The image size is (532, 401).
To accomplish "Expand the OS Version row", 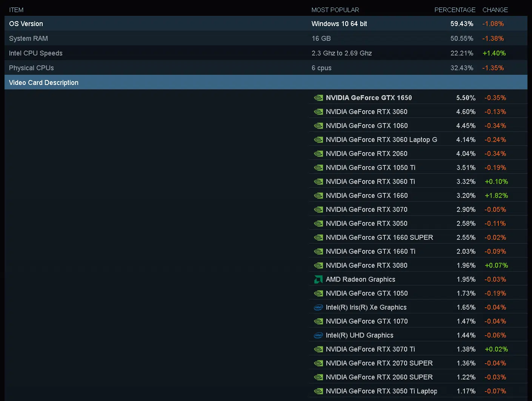I will (266, 23).
